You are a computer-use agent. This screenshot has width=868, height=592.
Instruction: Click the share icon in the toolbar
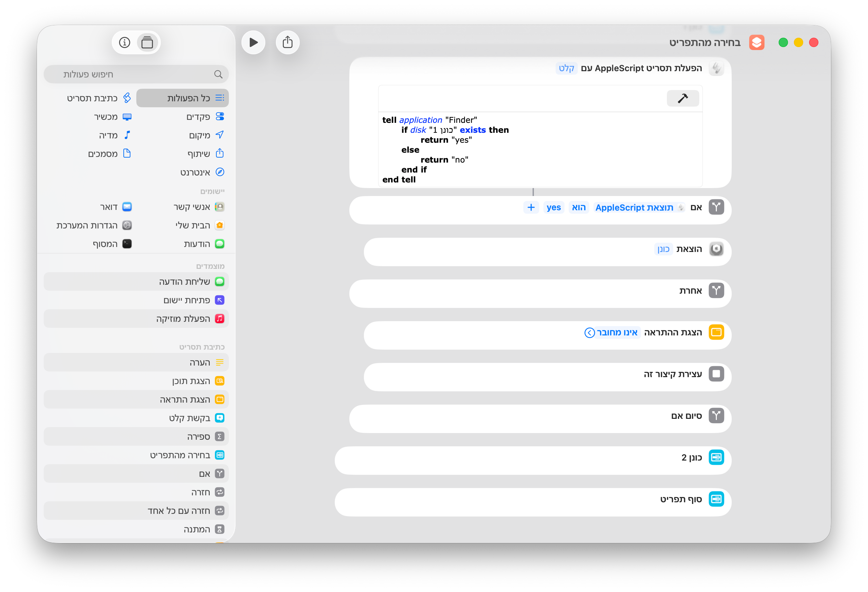[287, 42]
